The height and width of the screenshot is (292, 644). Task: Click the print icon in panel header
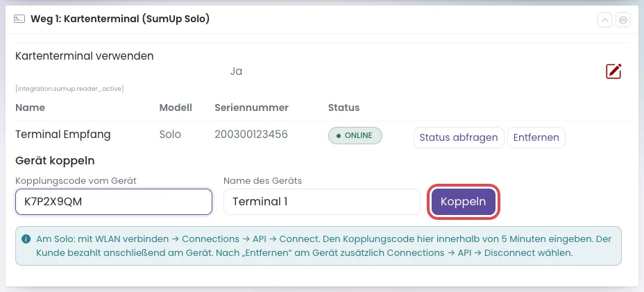click(x=623, y=19)
